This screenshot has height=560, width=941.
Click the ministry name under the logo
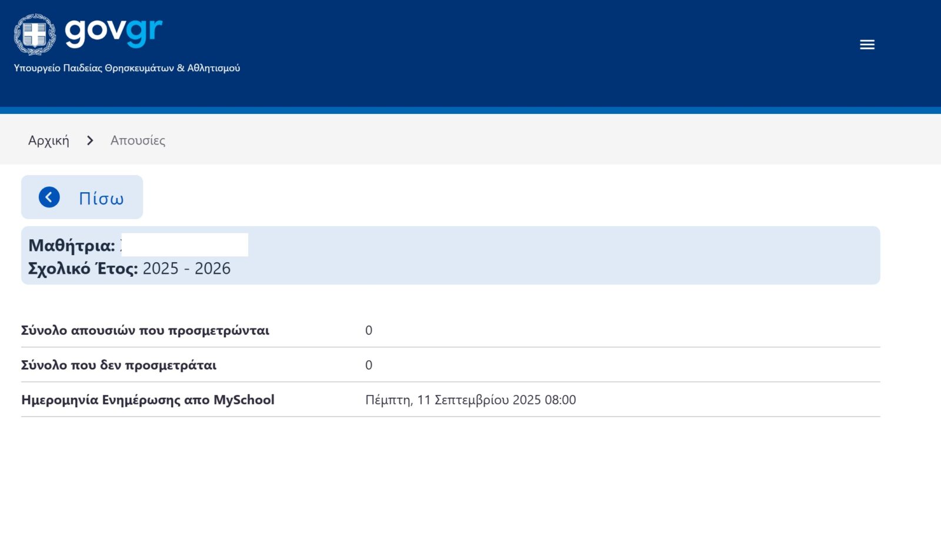(127, 68)
